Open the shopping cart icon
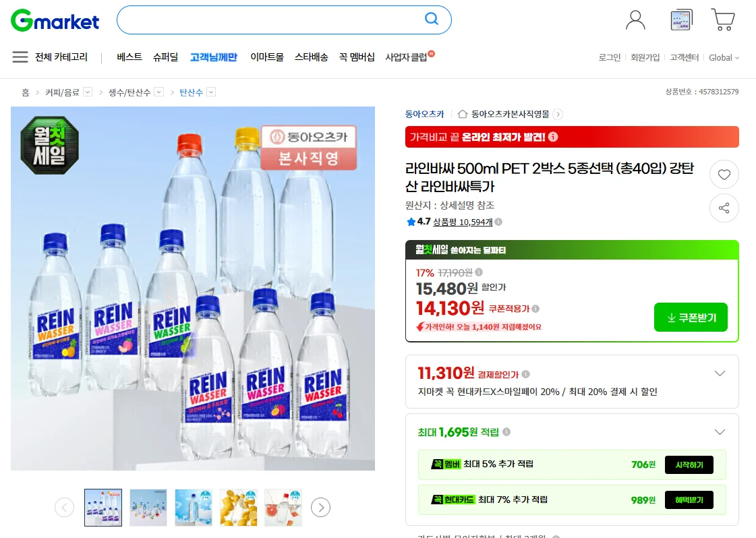756x538 pixels. 723,20
